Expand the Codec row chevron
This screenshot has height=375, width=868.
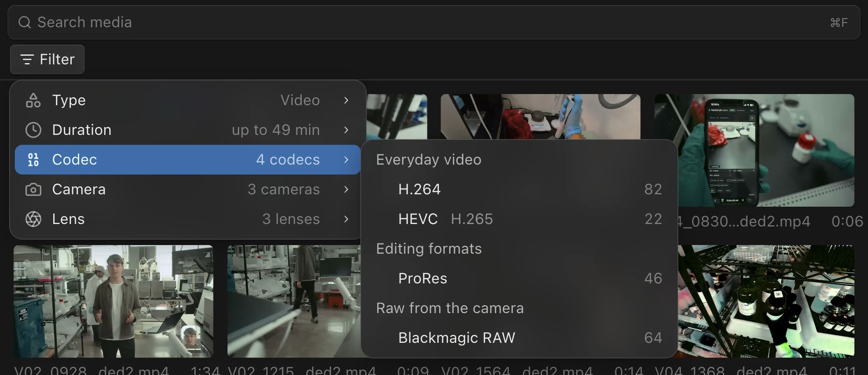coord(346,160)
